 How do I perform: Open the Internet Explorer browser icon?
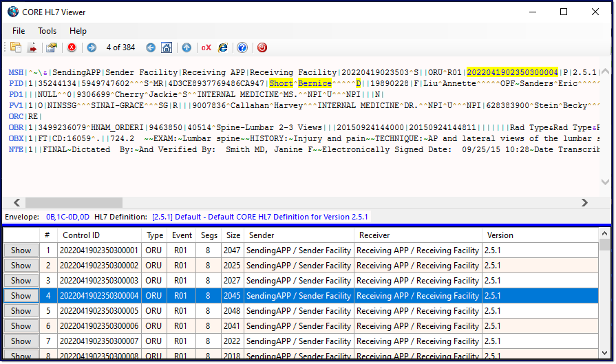223,48
